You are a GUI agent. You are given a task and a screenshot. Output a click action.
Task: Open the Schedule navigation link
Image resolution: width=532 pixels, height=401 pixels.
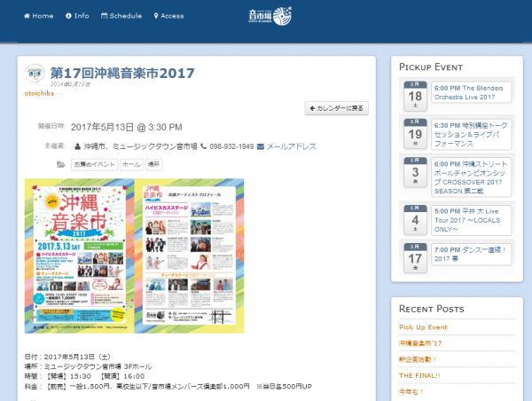click(x=121, y=16)
